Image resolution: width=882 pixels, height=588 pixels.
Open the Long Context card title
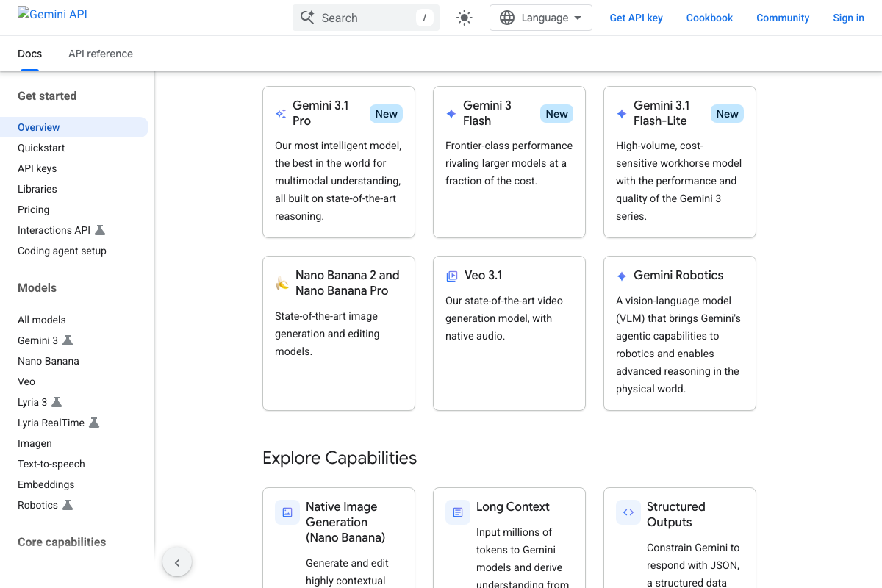point(513,507)
